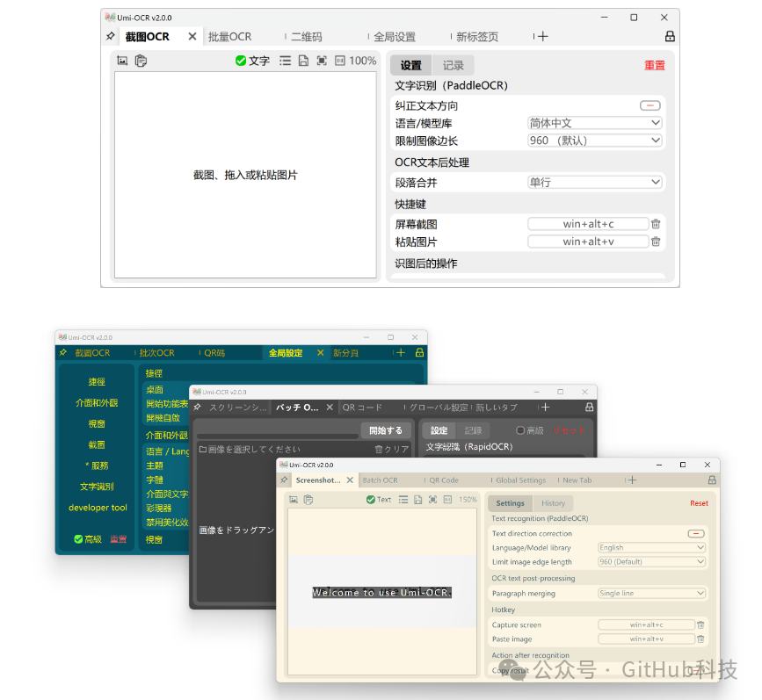The width and height of the screenshot is (762, 700).
Task: Open the 全局设置 tab in the top window
Action: (395, 37)
